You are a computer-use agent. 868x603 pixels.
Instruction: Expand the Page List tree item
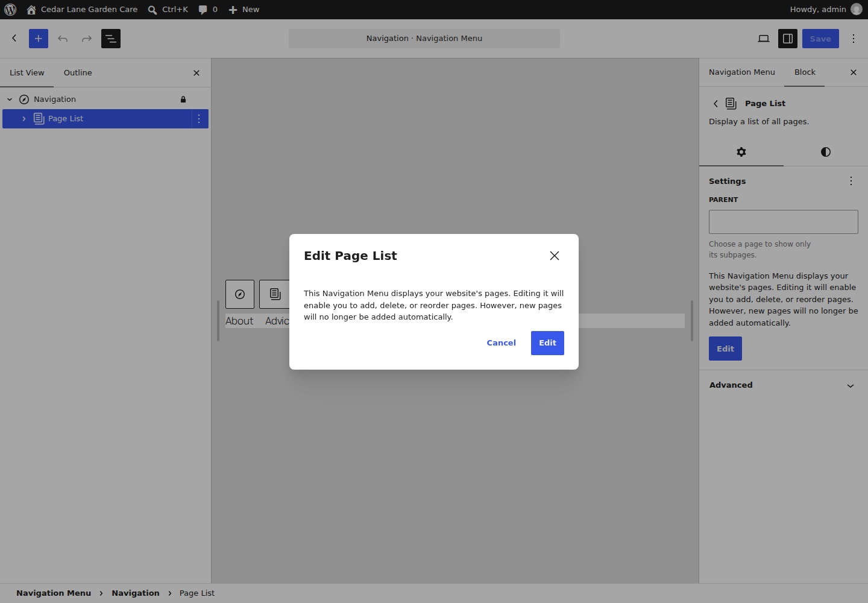(x=24, y=119)
